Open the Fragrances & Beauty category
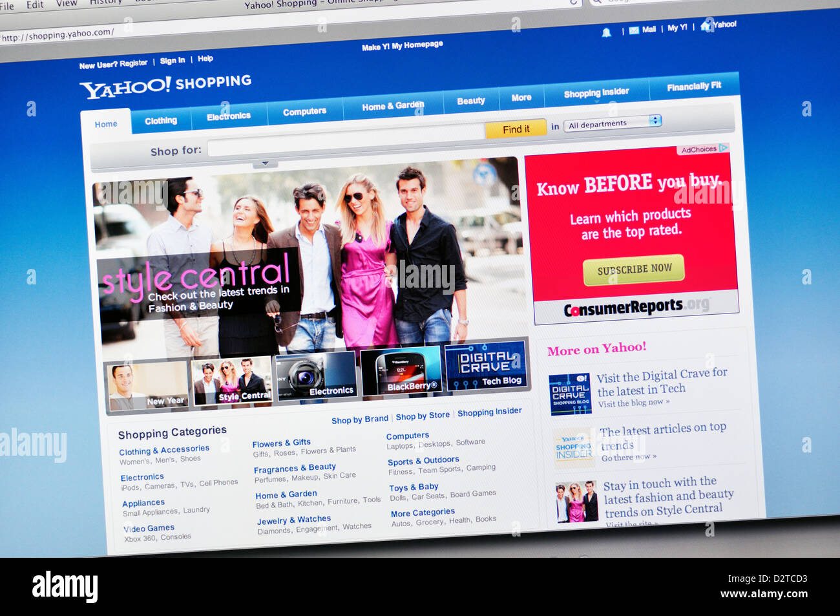Viewport: 840px width, 616px height. pos(295,469)
